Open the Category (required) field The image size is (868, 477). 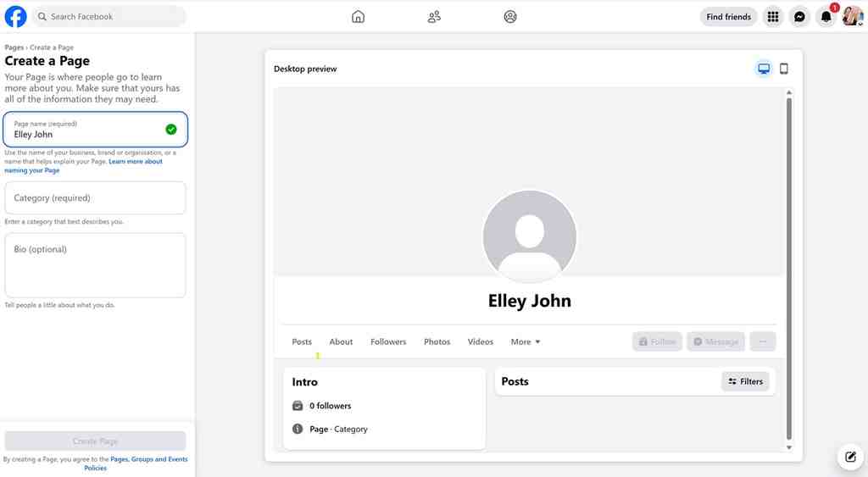95,197
